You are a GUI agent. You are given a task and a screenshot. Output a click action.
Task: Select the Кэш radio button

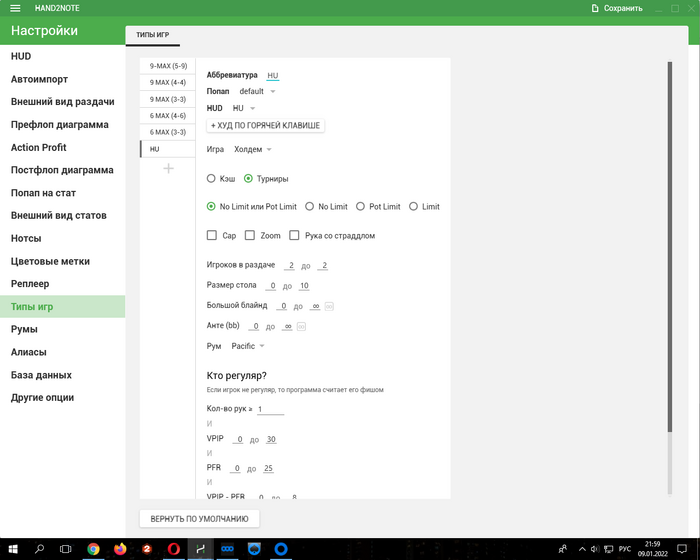click(x=211, y=179)
